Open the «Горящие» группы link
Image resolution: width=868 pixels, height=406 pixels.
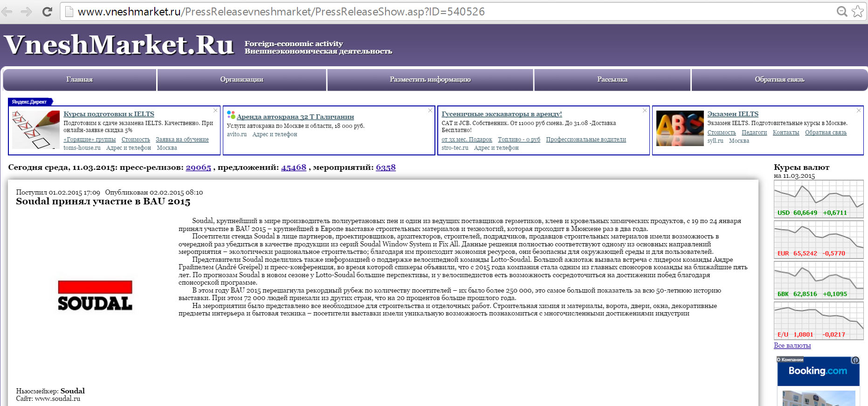[x=90, y=140]
